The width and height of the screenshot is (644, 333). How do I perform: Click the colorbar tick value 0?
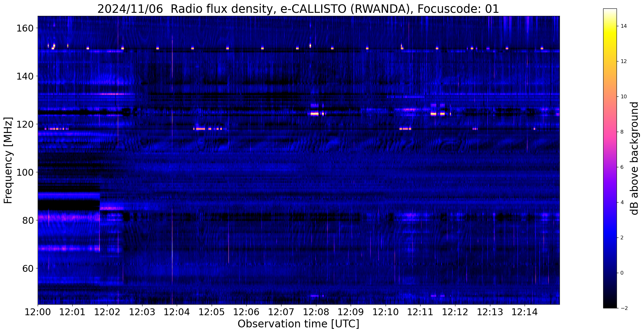pyautogui.click(x=622, y=273)
